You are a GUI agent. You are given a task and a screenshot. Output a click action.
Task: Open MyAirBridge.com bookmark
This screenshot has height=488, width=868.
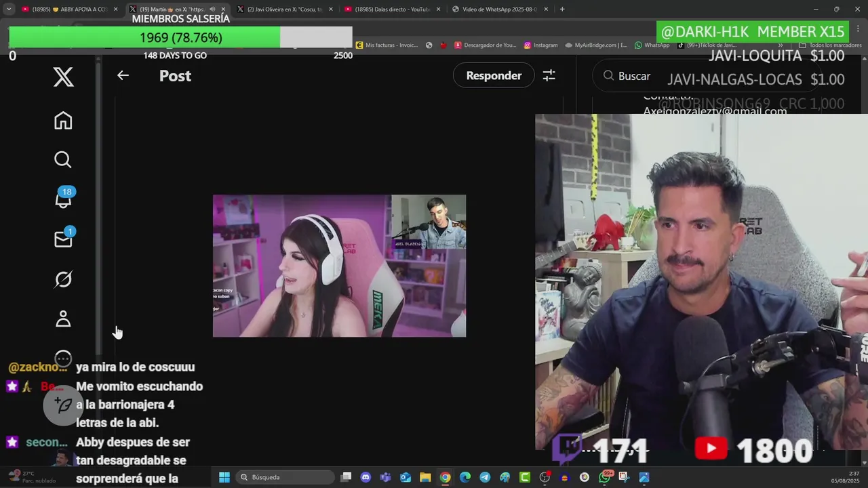pos(596,45)
